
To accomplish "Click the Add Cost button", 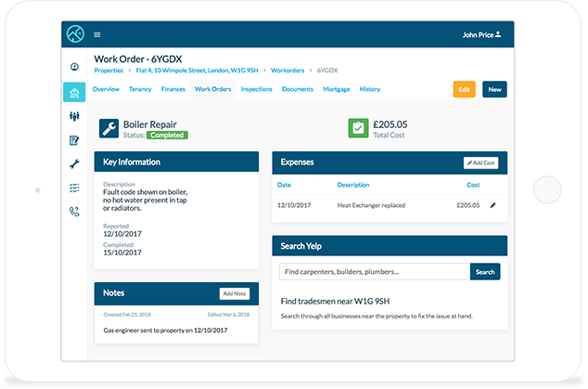I will click(x=480, y=163).
